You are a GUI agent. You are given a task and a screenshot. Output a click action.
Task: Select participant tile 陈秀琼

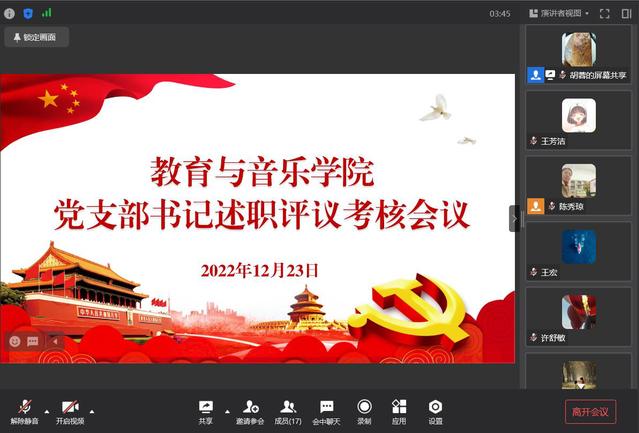coord(578,186)
